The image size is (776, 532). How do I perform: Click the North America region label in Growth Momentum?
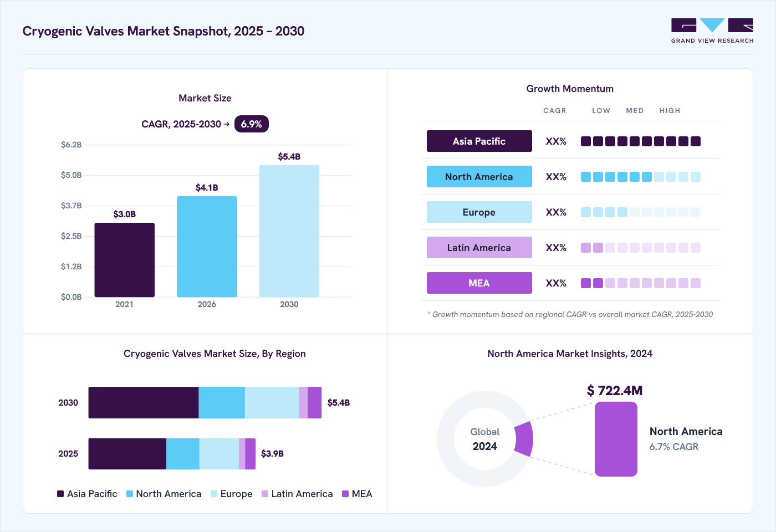(x=479, y=177)
